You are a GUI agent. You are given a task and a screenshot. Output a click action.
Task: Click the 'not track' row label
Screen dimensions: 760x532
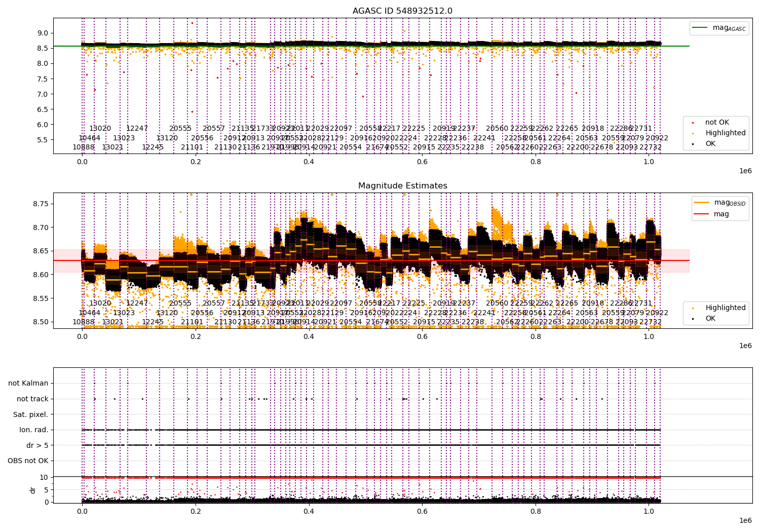pyautogui.click(x=32, y=399)
